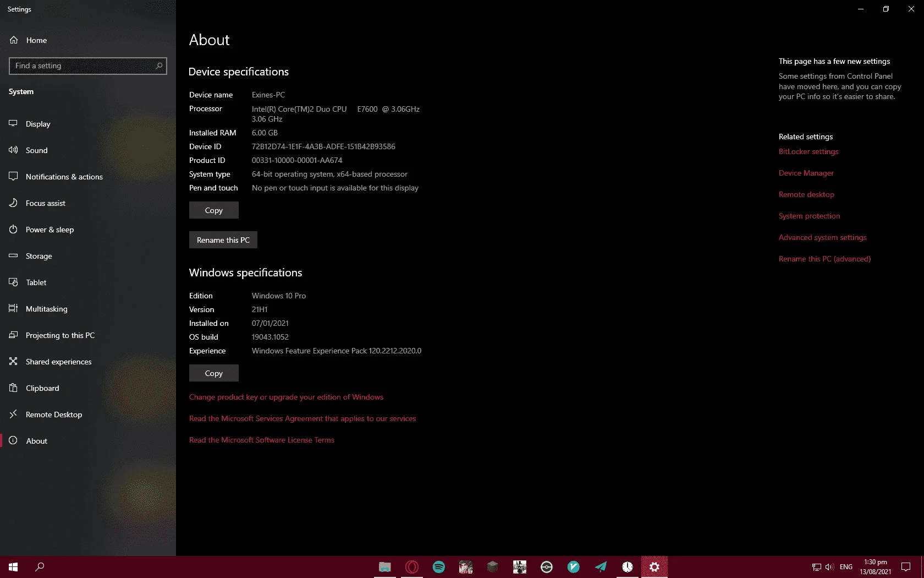The height and width of the screenshot is (578, 924).
Task: Select Power & sleep settings
Action: tap(88, 230)
